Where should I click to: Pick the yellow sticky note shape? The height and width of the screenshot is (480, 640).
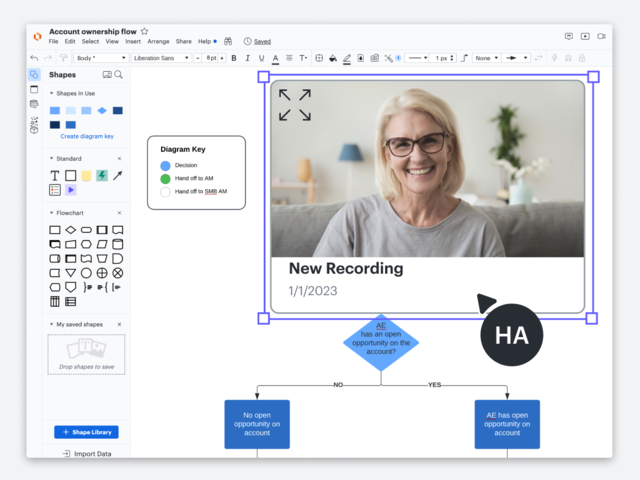[x=86, y=176]
